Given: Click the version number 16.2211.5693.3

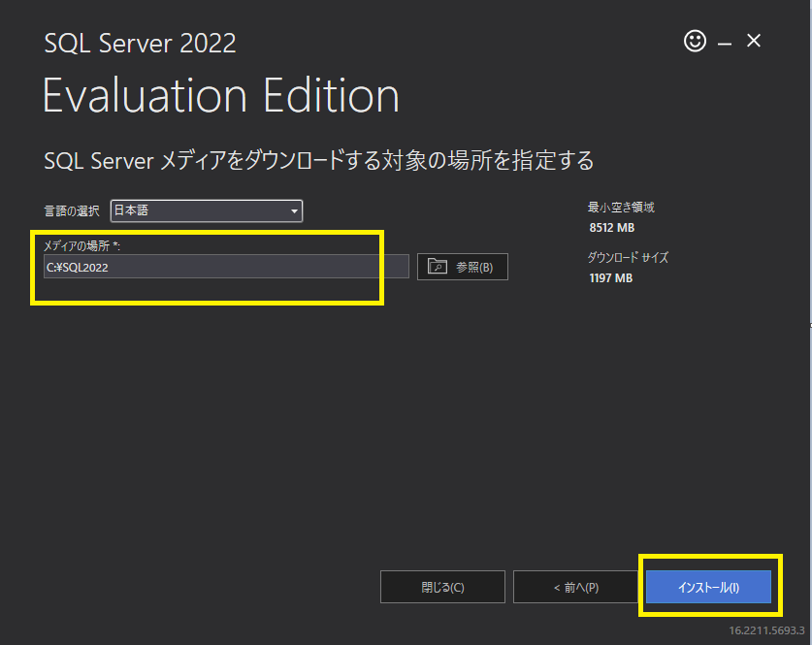Looking at the screenshot, I should tap(766, 630).
